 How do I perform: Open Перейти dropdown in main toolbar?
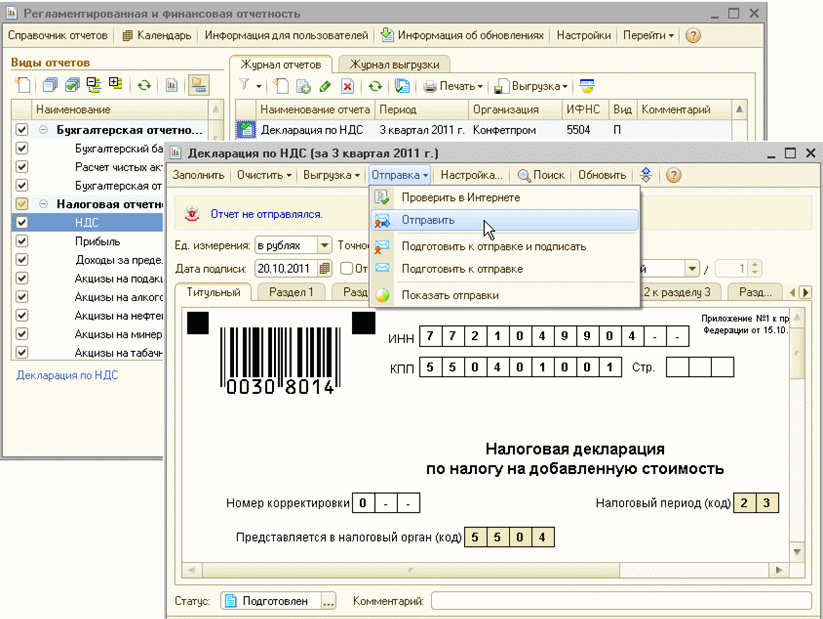[x=648, y=35]
